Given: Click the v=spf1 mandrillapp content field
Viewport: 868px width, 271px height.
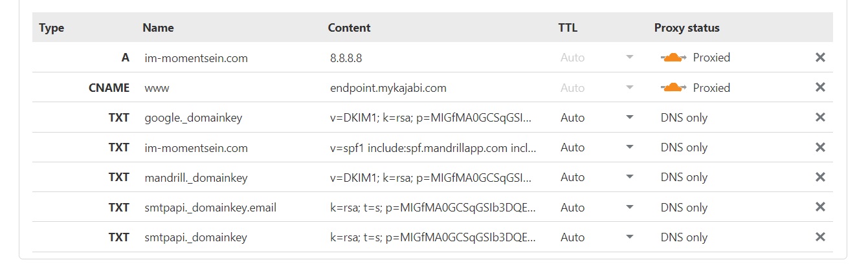Looking at the screenshot, I should coord(432,147).
